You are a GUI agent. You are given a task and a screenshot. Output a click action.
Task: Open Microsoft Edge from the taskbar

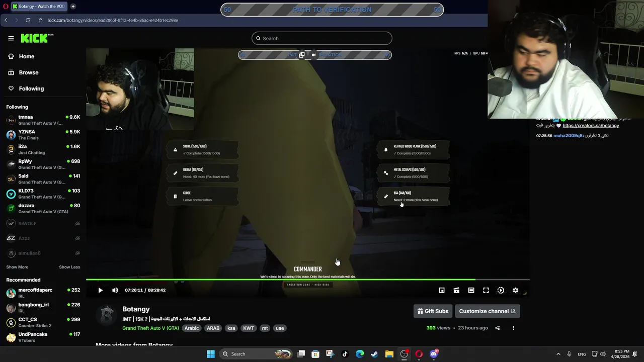[360, 354]
